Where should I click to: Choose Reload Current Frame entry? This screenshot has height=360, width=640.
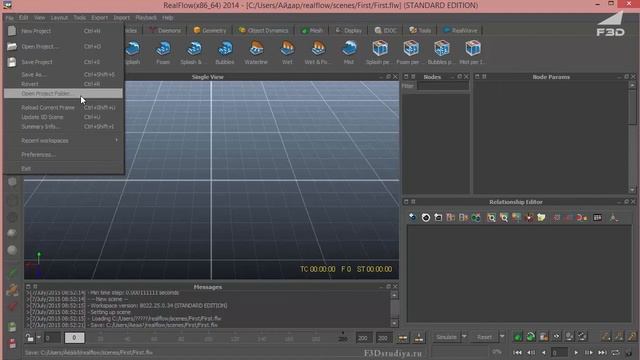coord(63,108)
